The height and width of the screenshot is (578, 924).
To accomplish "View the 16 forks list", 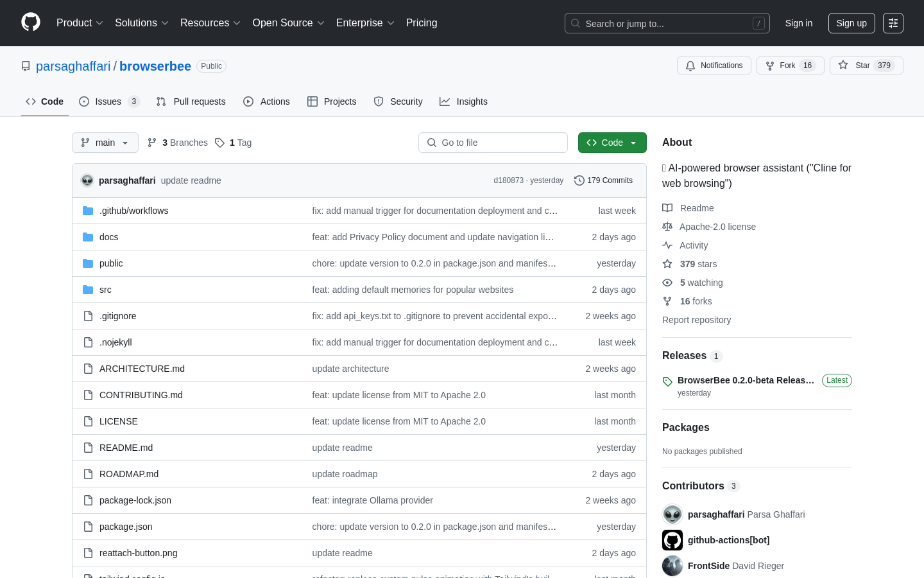I will [x=687, y=301].
